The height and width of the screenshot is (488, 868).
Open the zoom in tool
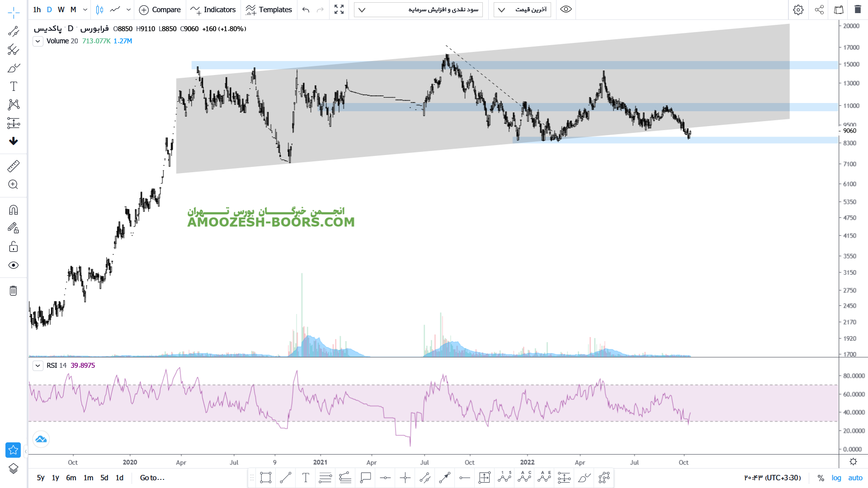click(14, 184)
